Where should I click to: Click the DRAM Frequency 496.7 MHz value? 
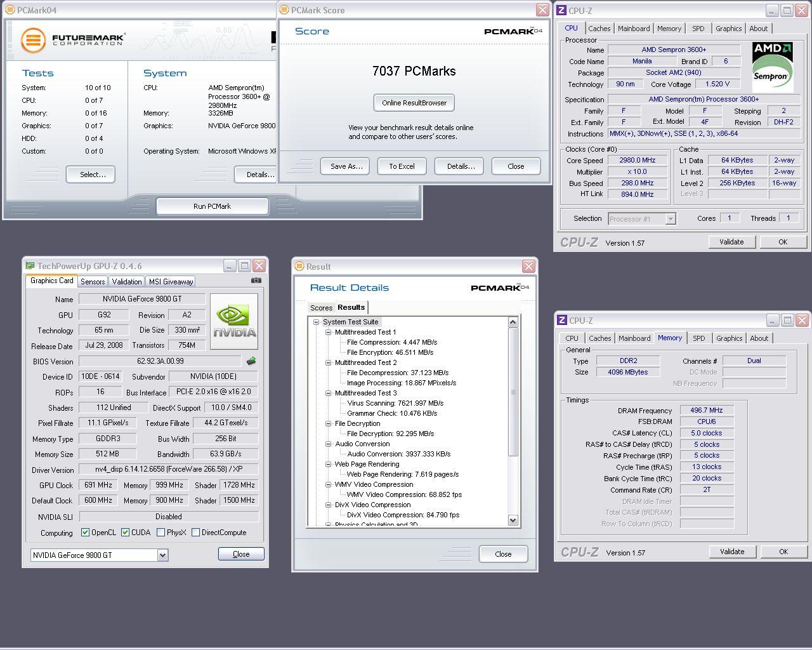[707, 411]
